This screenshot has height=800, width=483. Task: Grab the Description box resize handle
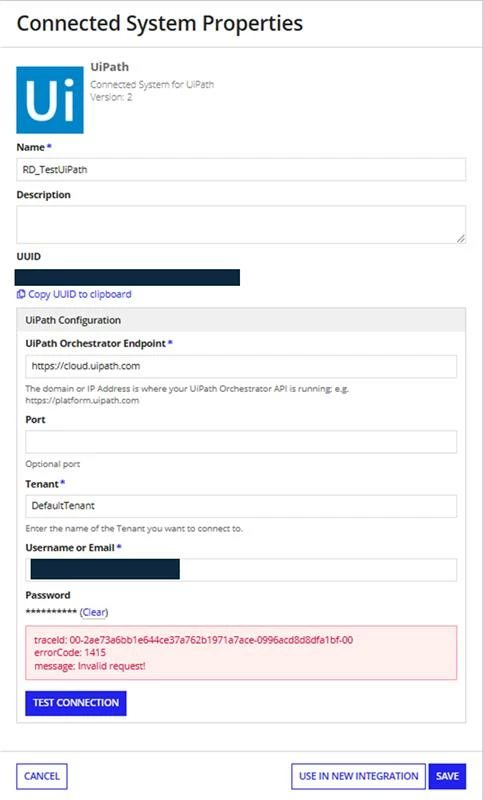[x=461, y=238]
